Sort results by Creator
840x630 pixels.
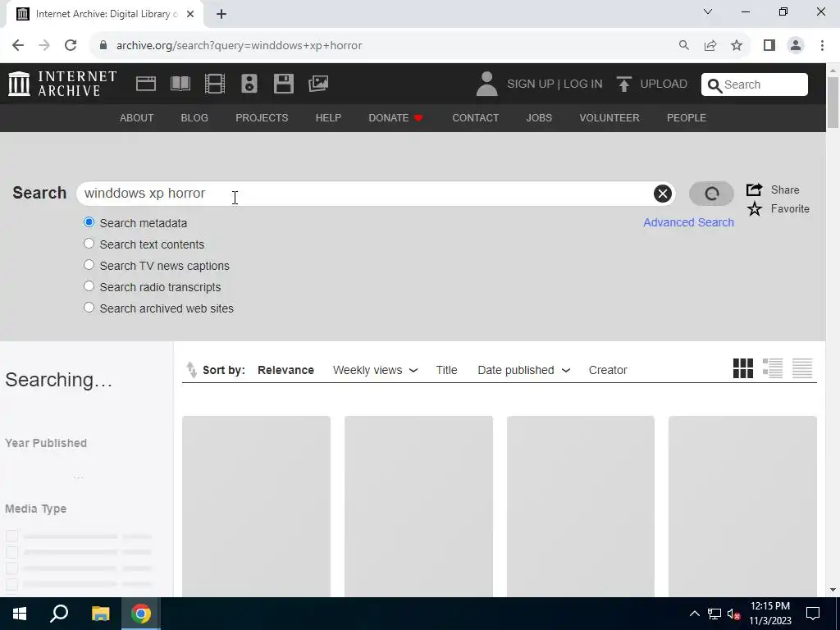click(x=608, y=370)
